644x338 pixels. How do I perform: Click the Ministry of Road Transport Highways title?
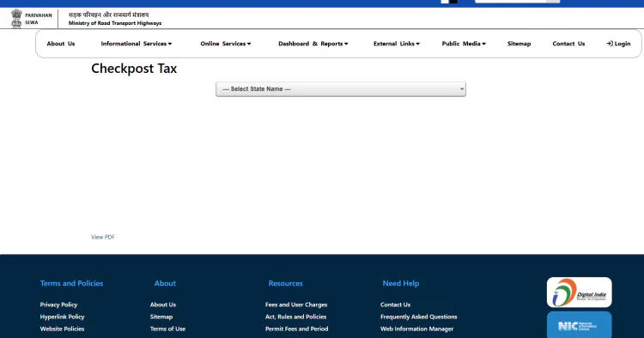pyautogui.click(x=115, y=23)
